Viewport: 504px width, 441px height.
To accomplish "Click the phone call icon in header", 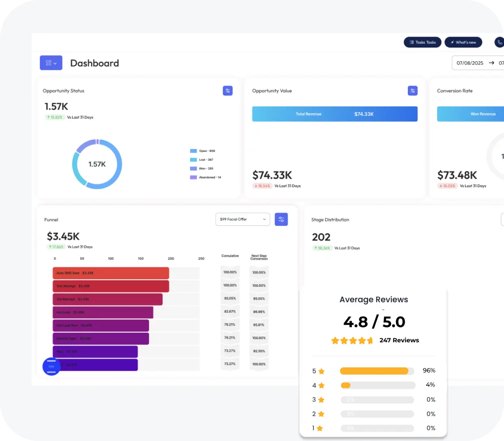I will point(500,42).
